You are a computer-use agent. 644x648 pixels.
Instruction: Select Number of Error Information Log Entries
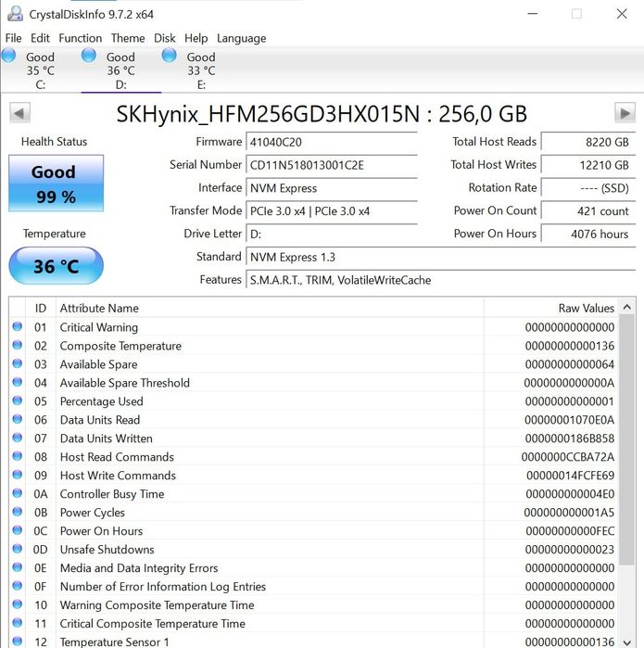(313, 587)
